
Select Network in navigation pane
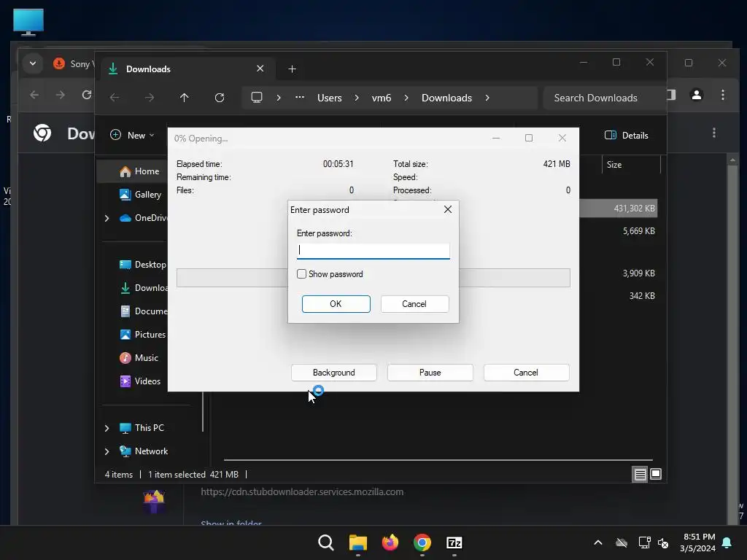144,451
